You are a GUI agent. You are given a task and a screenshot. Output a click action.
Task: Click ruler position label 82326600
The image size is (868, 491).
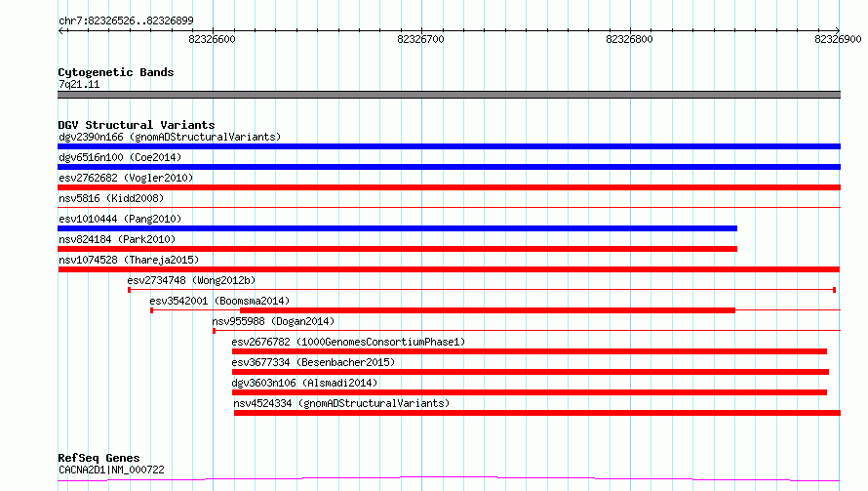(x=212, y=39)
